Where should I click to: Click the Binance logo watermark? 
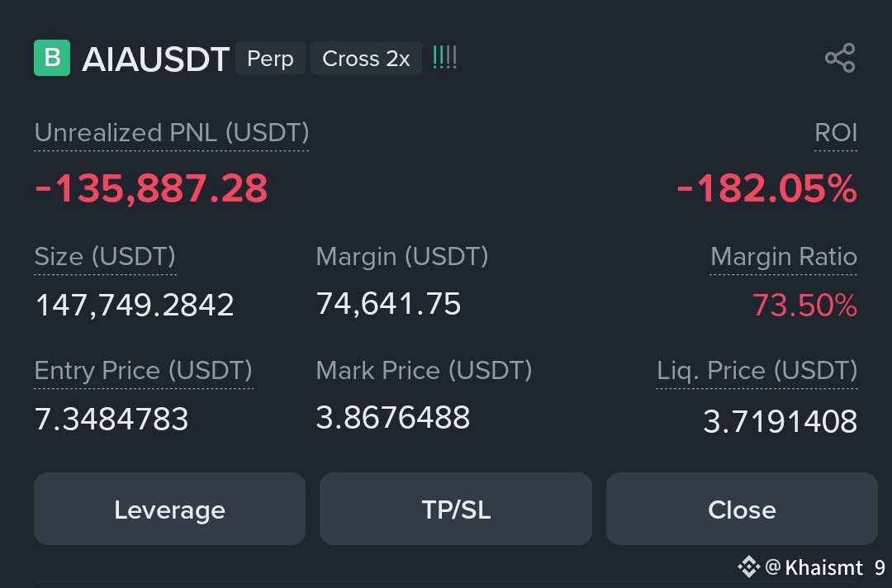coord(748,567)
